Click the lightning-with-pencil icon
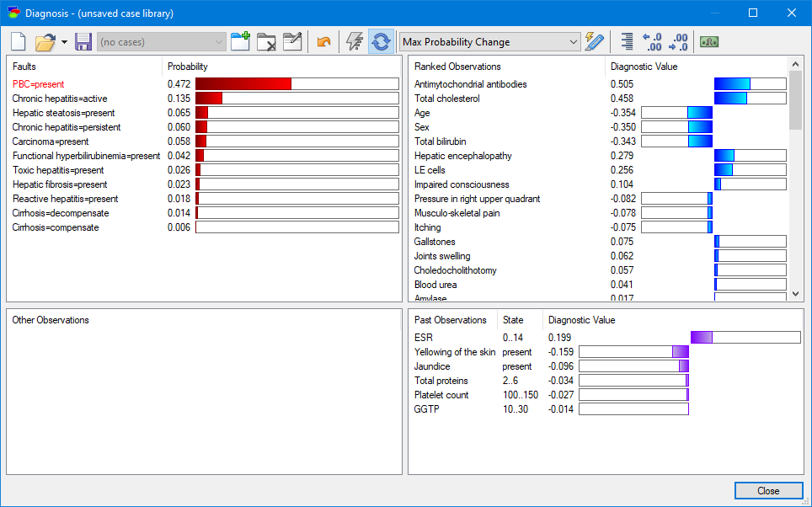 [x=595, y=42]
